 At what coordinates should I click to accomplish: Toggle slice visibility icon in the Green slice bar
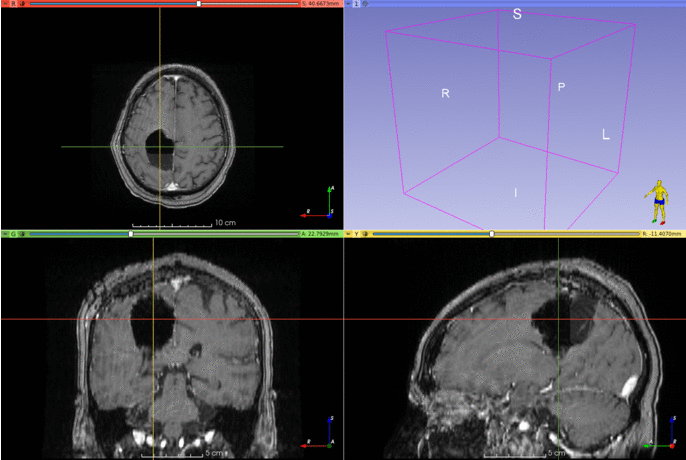(x=22, y=234)
